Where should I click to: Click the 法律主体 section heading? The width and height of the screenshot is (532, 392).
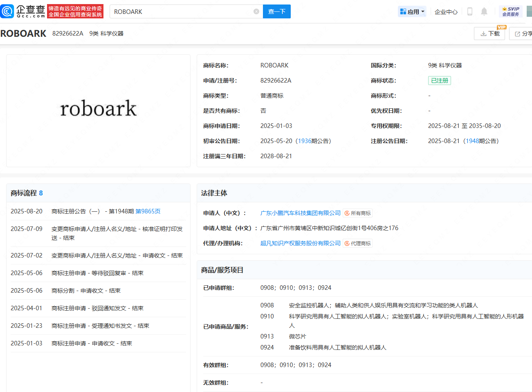coord(214,193)
